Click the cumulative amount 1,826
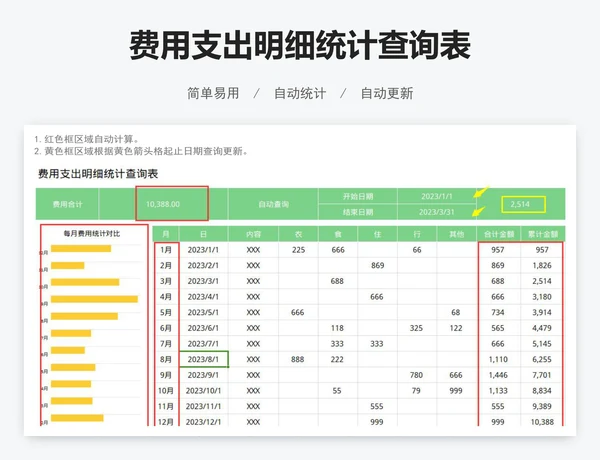The height and width of the screenshot is (460, 600). tap(542, 266)
